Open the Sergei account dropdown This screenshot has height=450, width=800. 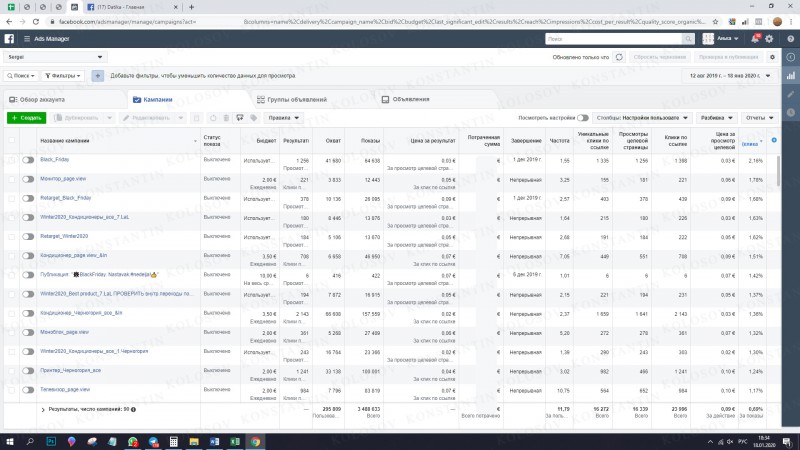point(55,57)
